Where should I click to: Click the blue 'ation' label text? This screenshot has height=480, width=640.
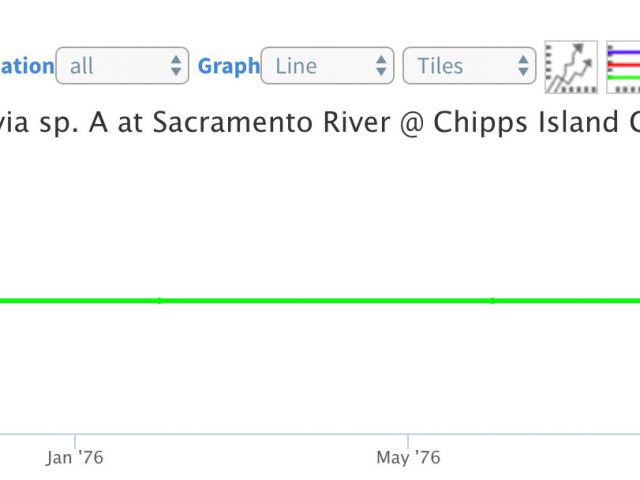27,66
